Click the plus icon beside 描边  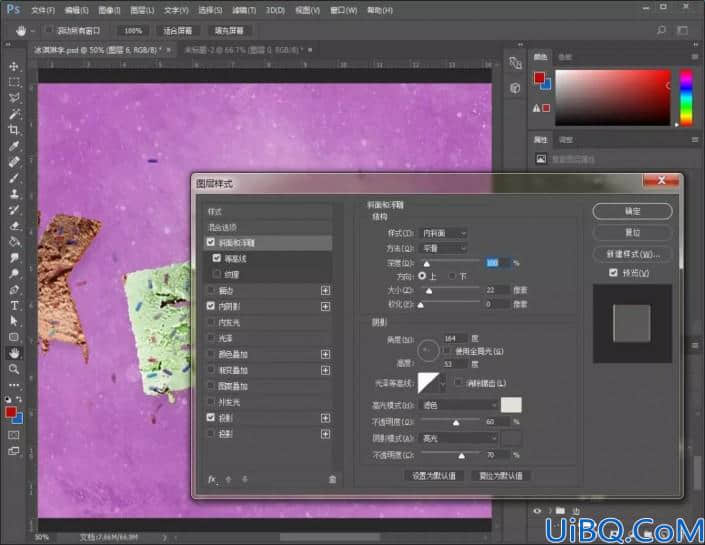[x=326, y=290]
